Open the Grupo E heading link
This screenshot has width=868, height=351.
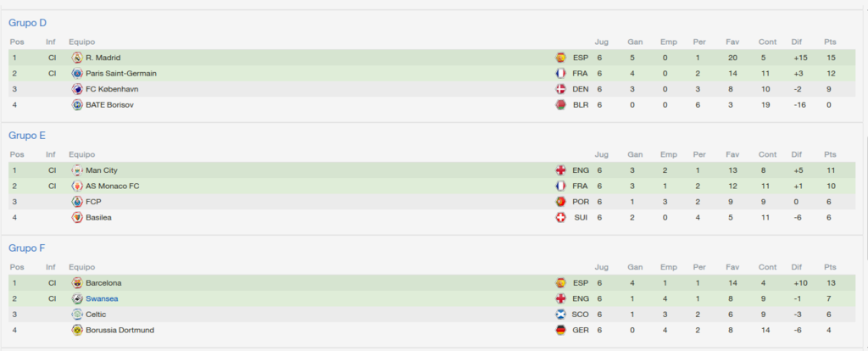coord(27,135)
